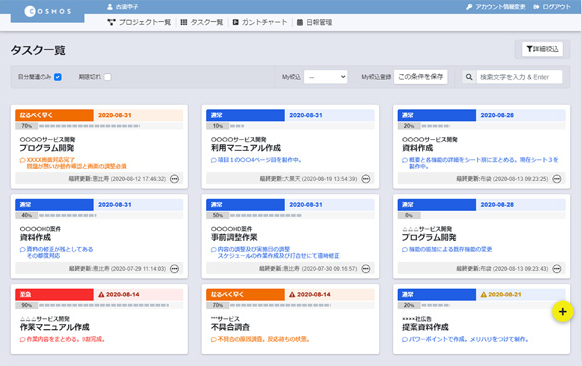The height and width of the screenshot is (366, 582).
Task: Click warning icon on 提案資料作成 card
Action: [483, 294]
